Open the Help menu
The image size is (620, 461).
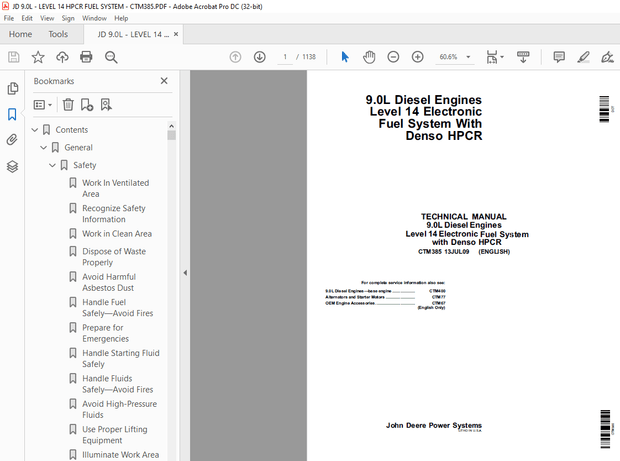coord(121,18)
